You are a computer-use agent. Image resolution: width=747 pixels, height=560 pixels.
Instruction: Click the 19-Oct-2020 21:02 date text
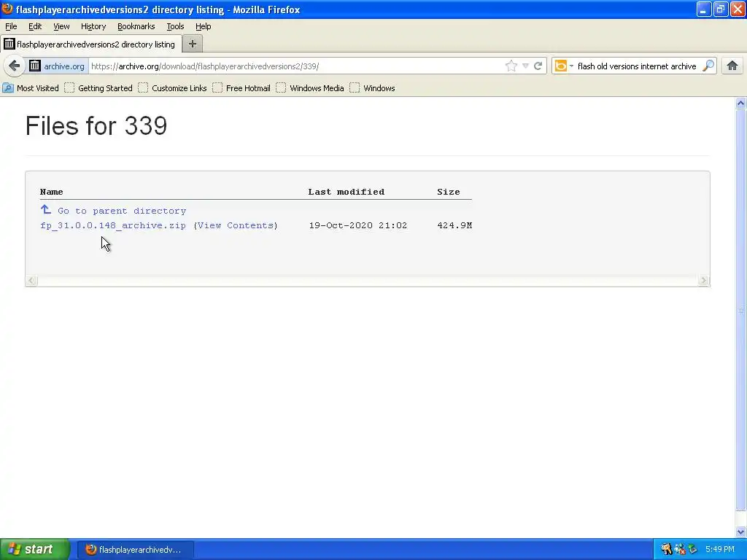click(x=357, y=225)
